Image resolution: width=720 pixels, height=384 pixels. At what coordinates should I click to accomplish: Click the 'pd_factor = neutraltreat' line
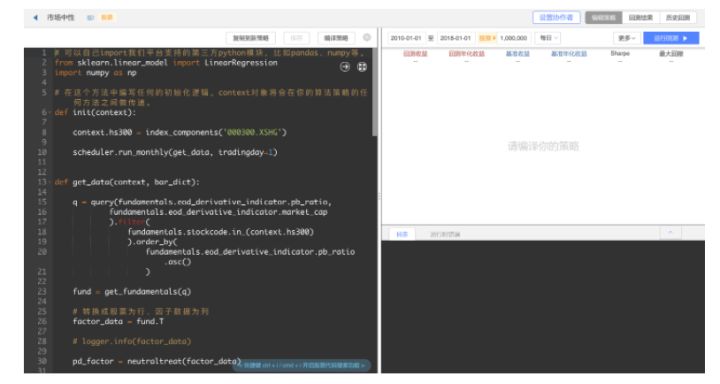(157, 361)
